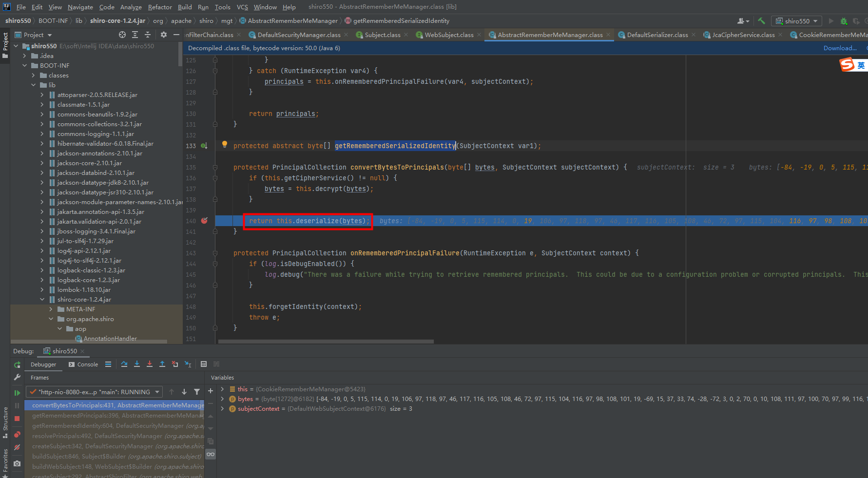Click Step Out debugger icon

(x=162, y=364)
